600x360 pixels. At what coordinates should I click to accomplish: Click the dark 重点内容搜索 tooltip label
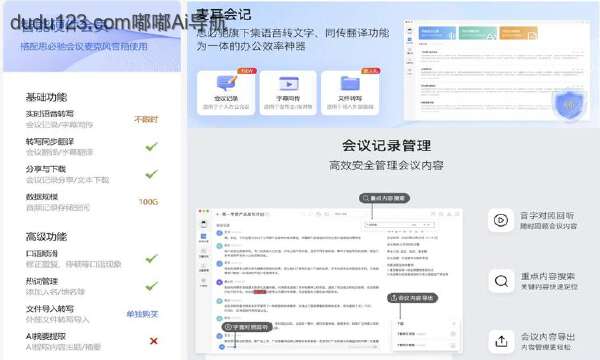pyautogui.click(x=384, y=198)
